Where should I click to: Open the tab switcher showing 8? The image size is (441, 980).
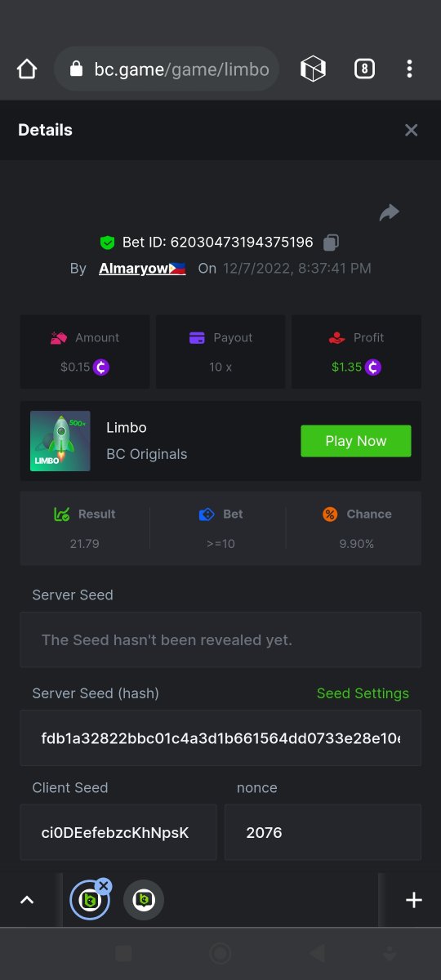pyautogui.click(x=364, y=69)
